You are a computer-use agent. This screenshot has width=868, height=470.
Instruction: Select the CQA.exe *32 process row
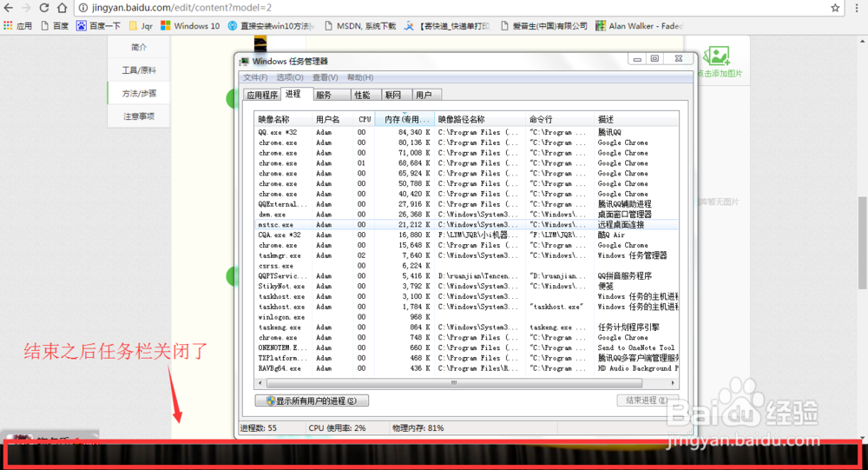pyautogui.click(x=467, y=235)
